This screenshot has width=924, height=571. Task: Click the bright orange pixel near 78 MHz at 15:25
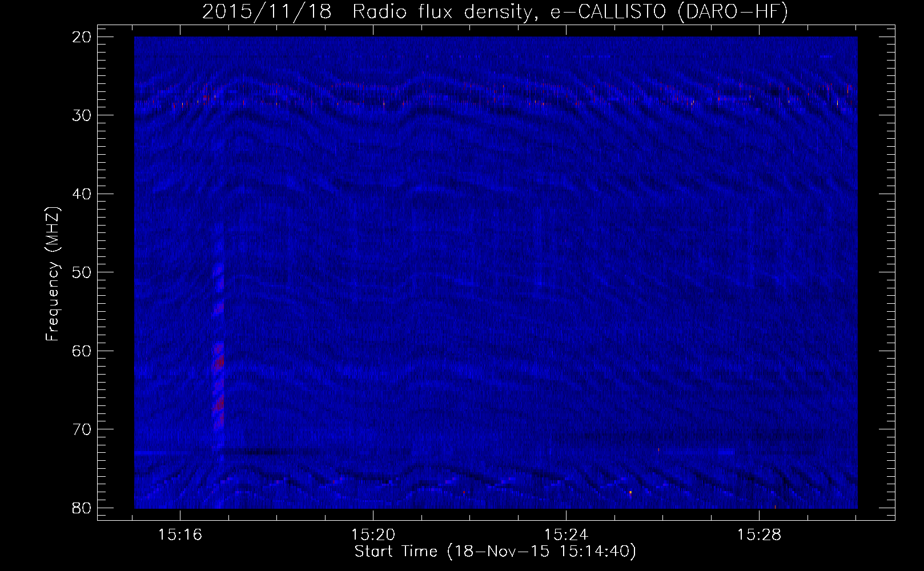coord(630,492)
